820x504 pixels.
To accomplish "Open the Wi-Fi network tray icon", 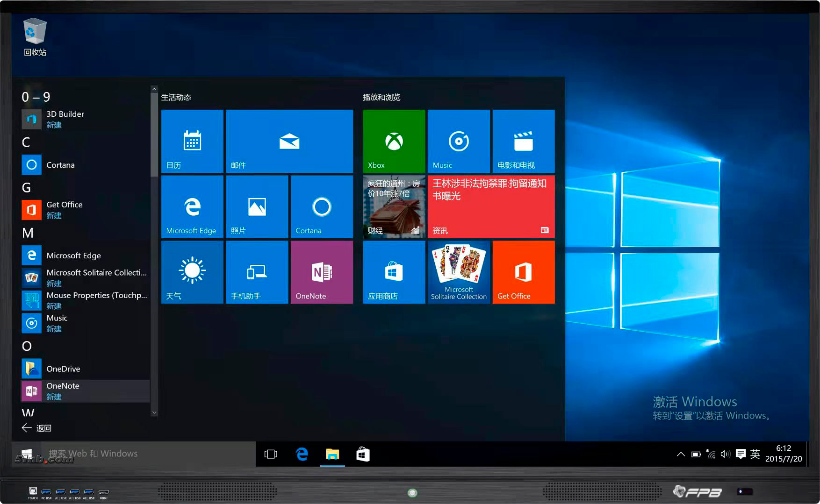I will point(711,454).
